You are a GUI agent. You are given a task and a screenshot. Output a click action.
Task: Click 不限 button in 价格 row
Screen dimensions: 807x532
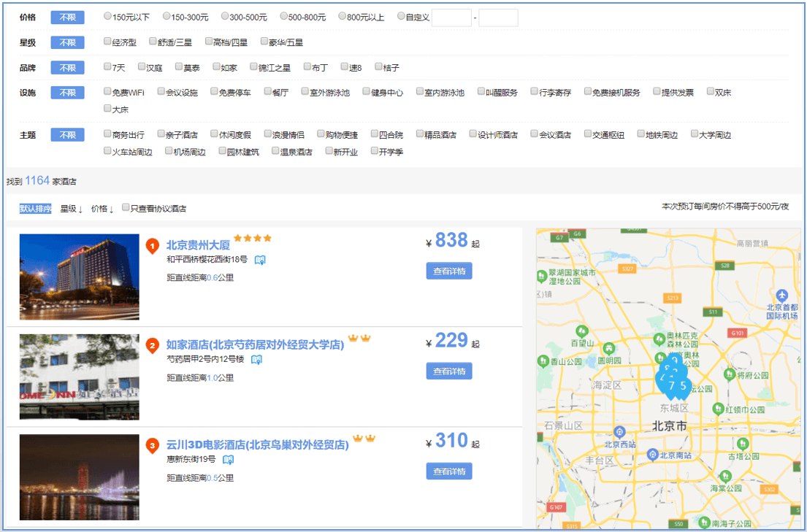tap(67, 17)
